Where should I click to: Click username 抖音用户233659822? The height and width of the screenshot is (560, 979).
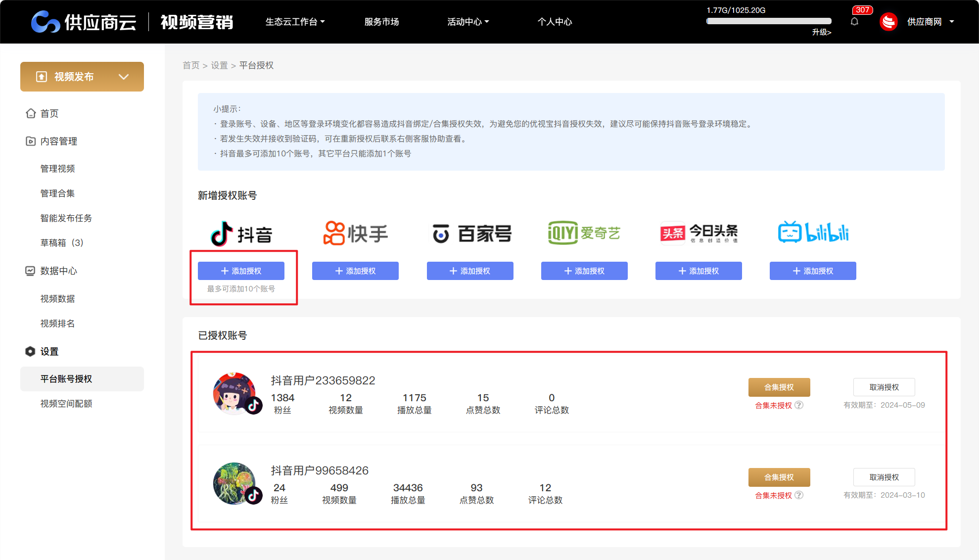[x=323, y=380]
